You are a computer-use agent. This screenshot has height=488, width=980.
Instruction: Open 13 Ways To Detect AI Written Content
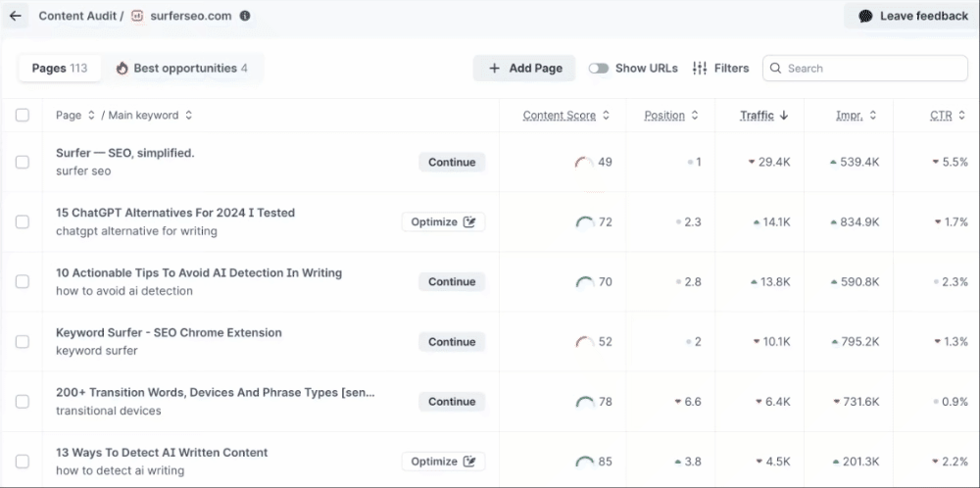pyautogui.click(x=162, y=453)
